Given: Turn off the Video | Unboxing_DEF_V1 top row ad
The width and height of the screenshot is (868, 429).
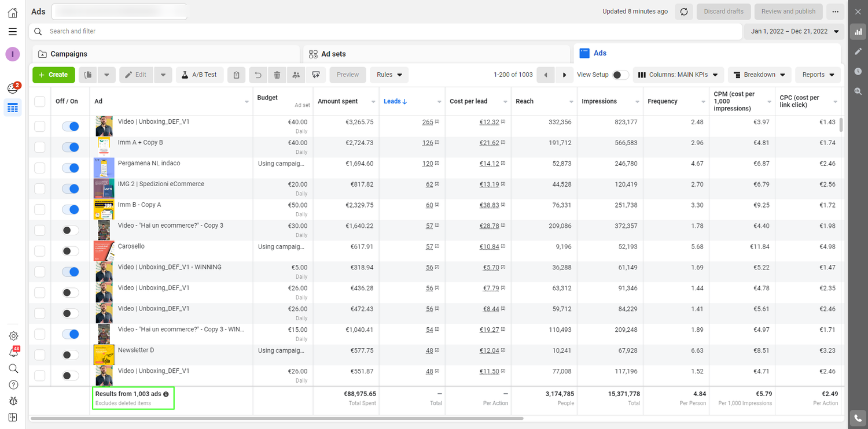Looking at the screenshot, I should click(x=71, y=127).
